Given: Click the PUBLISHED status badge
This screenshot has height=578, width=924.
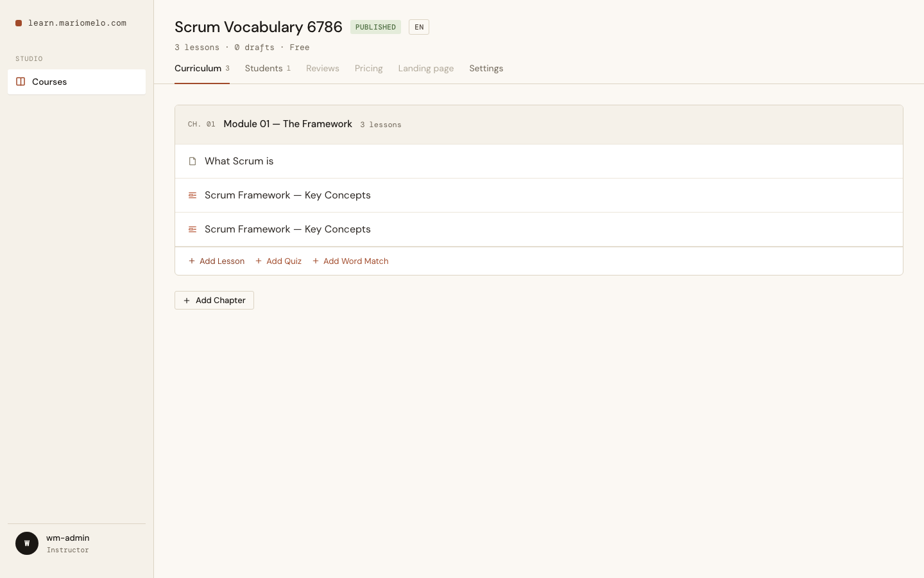Looking at the screenshot, I should (375, 27).
